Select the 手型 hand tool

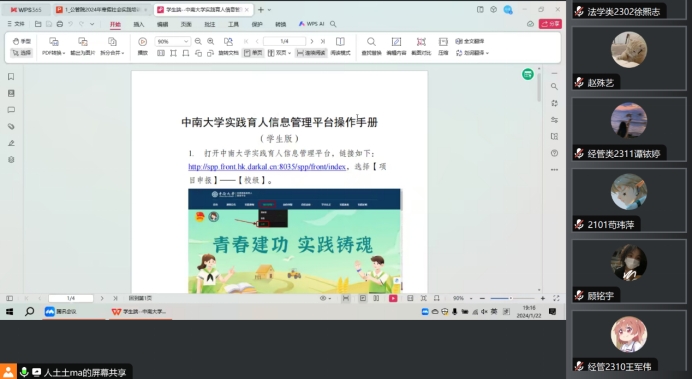(x=22, y=41)
